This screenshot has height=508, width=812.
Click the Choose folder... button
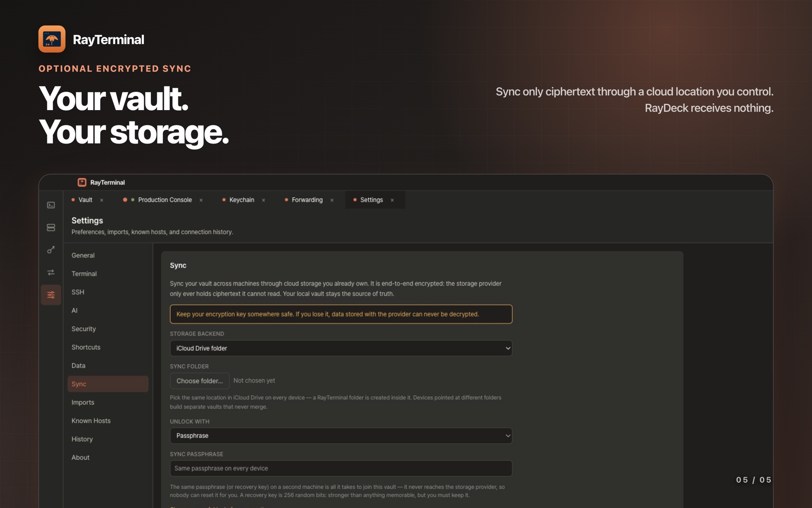pos(200,381)
